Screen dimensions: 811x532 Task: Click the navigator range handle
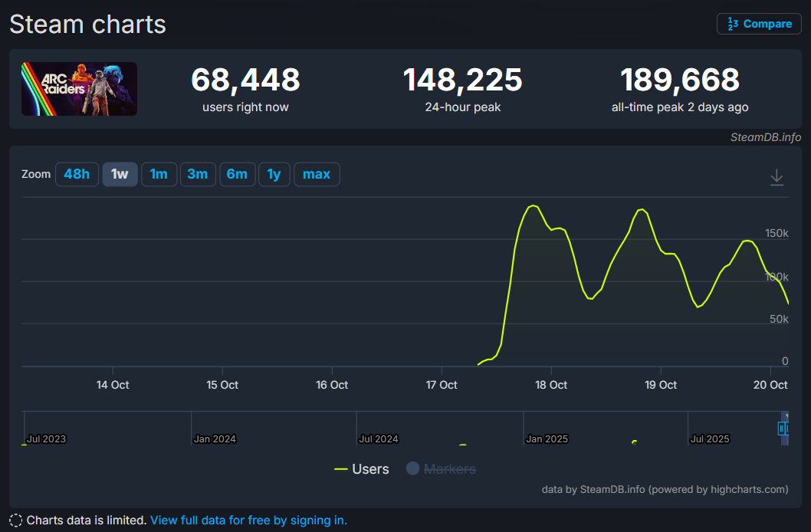click(x=783, y=429)
